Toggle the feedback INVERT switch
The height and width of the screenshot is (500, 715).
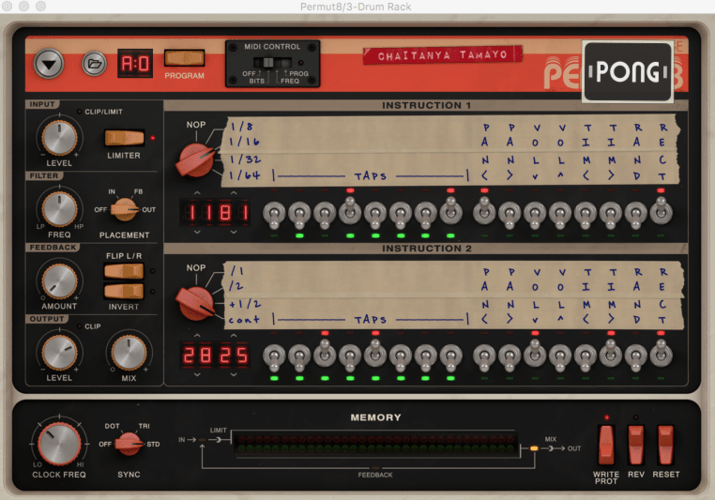point(124,291)
